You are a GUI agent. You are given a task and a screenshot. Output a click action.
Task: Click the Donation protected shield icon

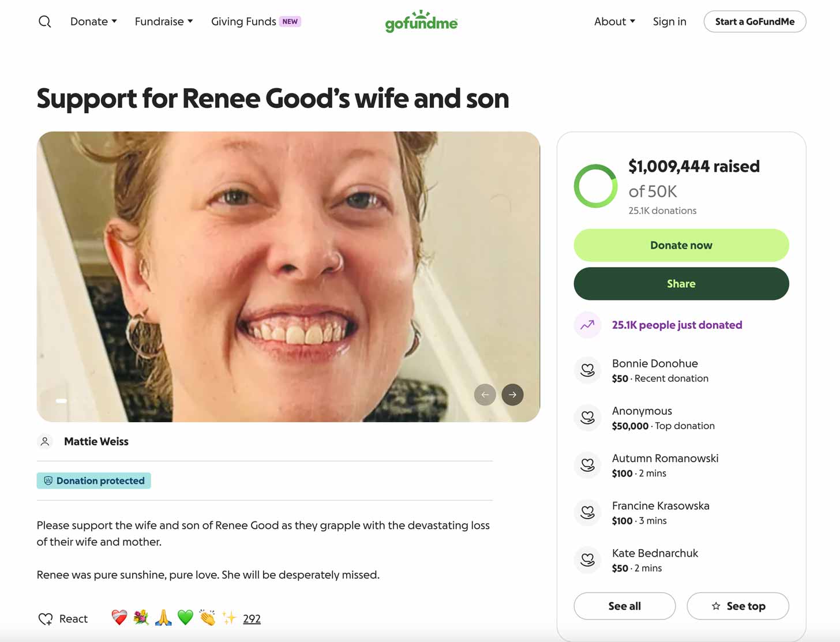click(x=48, y=480)
